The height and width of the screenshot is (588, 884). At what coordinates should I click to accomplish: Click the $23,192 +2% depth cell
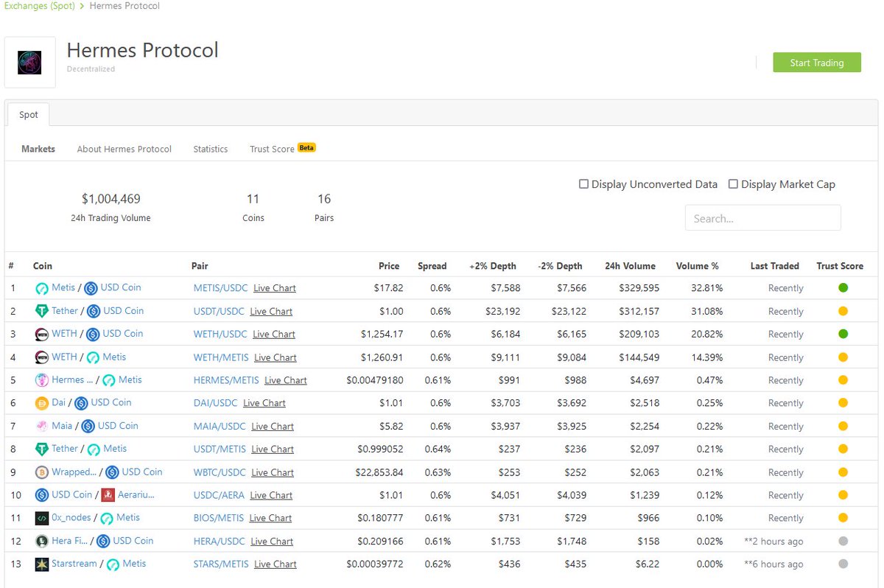[x=503, y=311]
